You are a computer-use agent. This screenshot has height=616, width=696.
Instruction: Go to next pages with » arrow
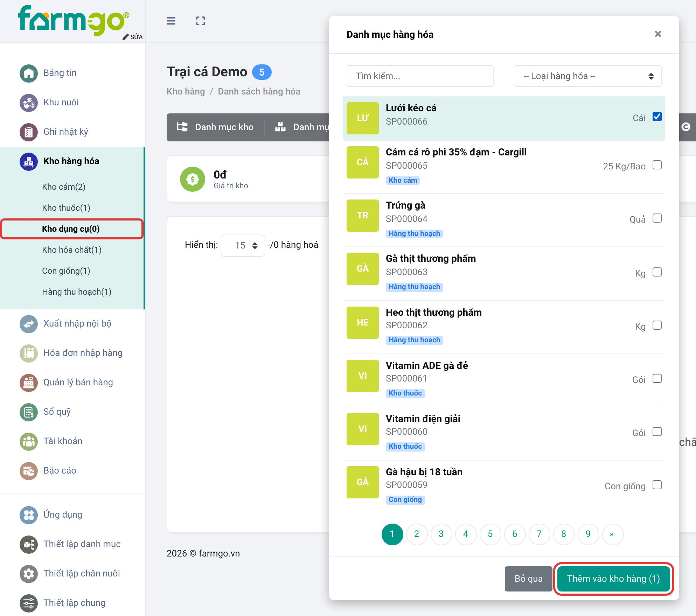pos(613,534)
